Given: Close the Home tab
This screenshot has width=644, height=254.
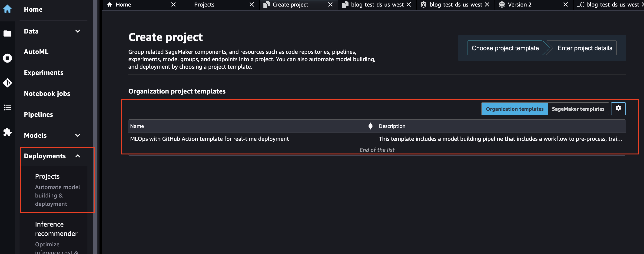Looking at the screenshot, I should pos(173,4).
